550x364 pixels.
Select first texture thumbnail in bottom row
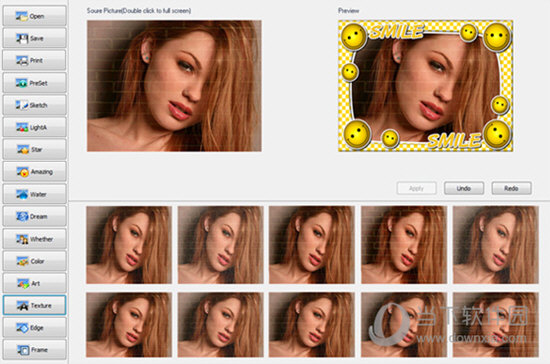[129, 325]
